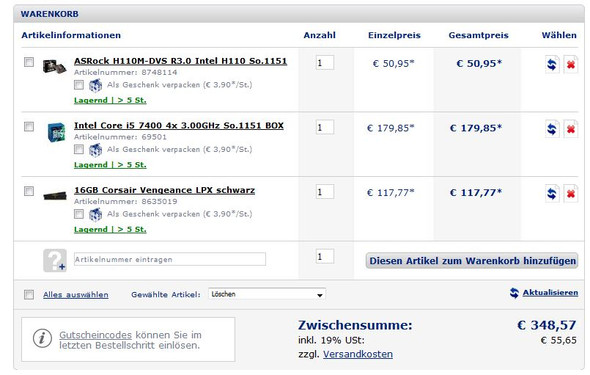The image size is (590, 375).
Task: Click the Zwischensumme amount € 348,57
Action: [x=547, y=325]
